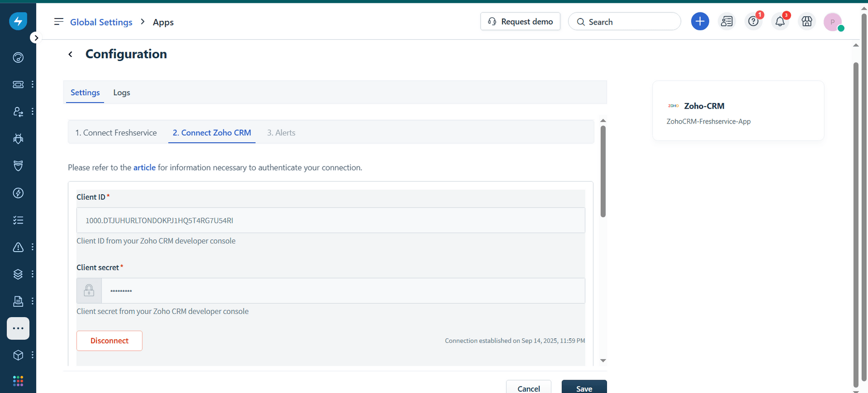This screenshot has width=868, height=393.
Task: Open the lightning circle icon in sidebar
Action: pyautogui.click(x=18, y=193)
